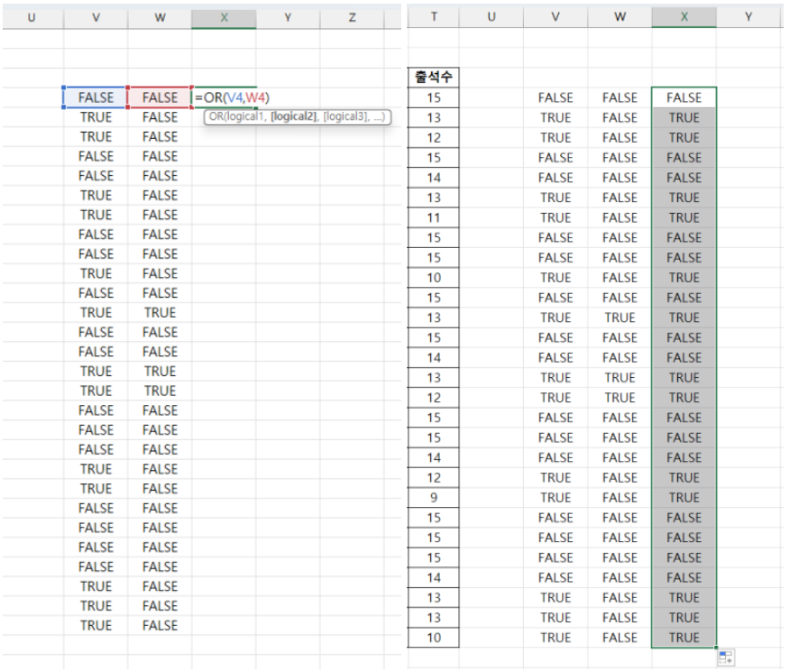Select column V header in right sheet
The image size is (790, 672).
coord(556,17)
